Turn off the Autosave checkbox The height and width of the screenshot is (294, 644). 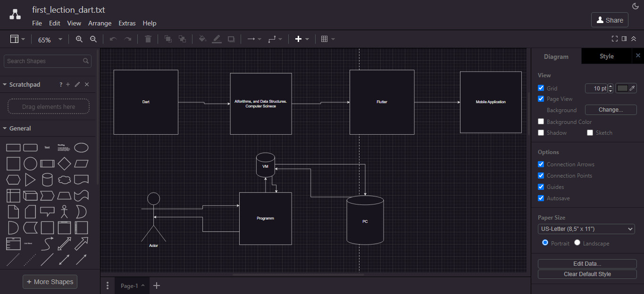click(x=541, y=198)
